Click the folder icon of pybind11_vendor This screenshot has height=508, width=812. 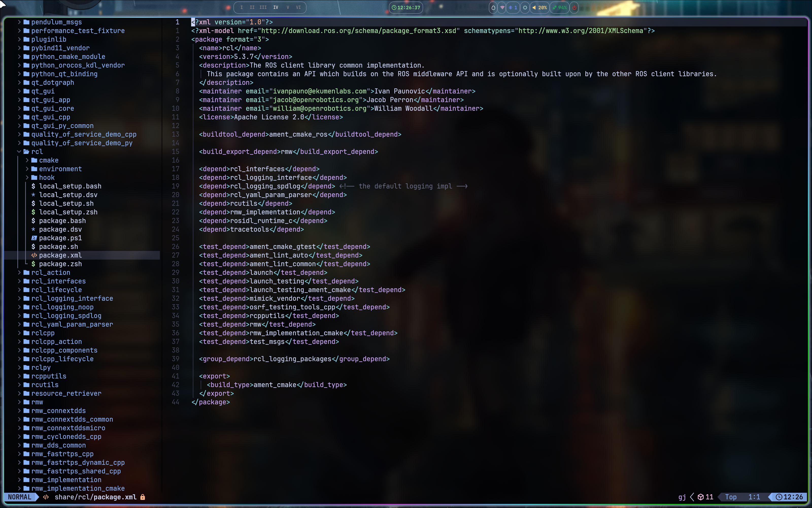[26, 48]
